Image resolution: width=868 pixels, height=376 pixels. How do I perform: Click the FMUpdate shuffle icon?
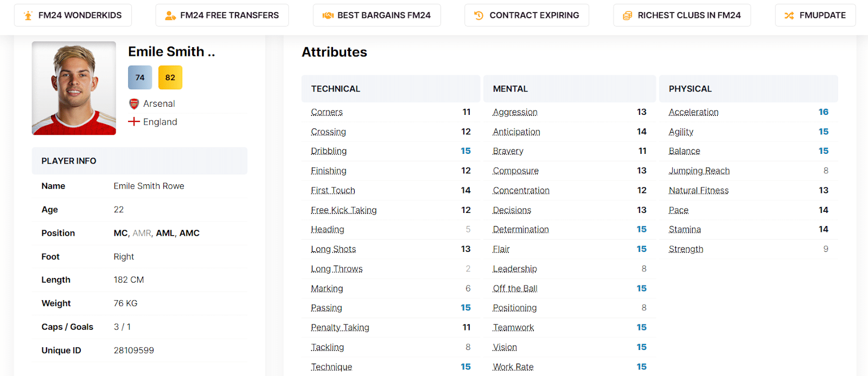789,15
